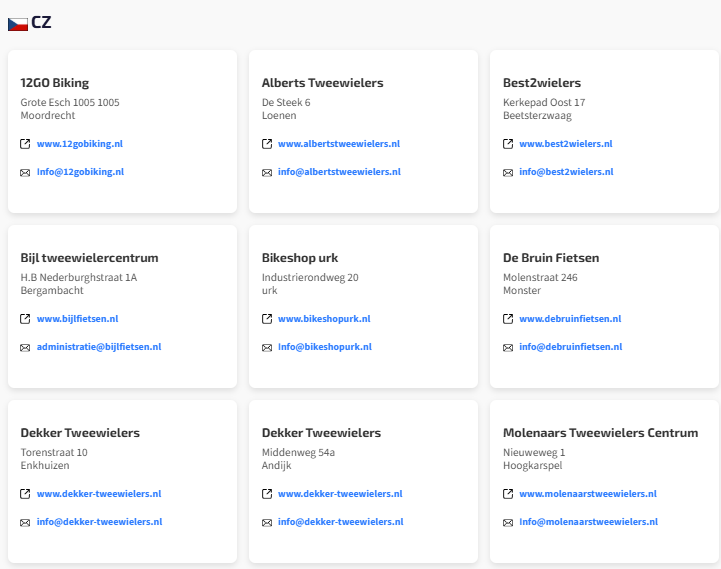Image resolution: width=721 pixels, height=569 pixels.
Task: Click the city name Hoogkarspel
Action: (x=532, y=466)
